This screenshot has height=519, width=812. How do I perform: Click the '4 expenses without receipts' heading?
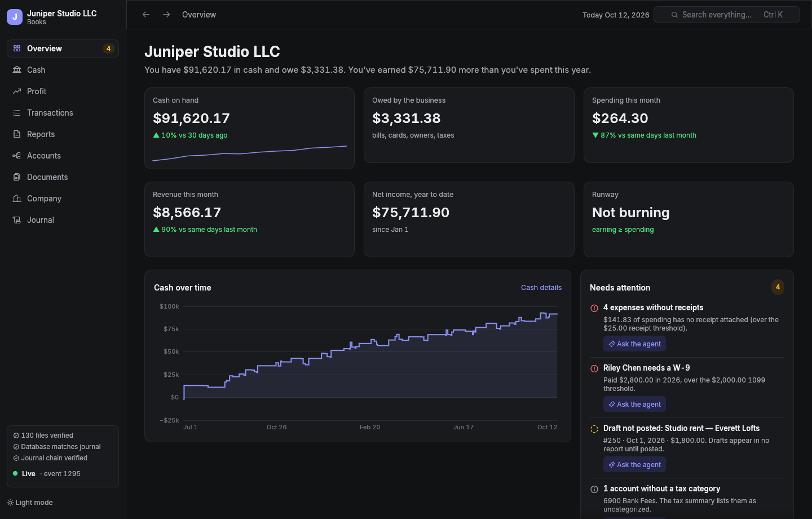(x=653, y=307)
